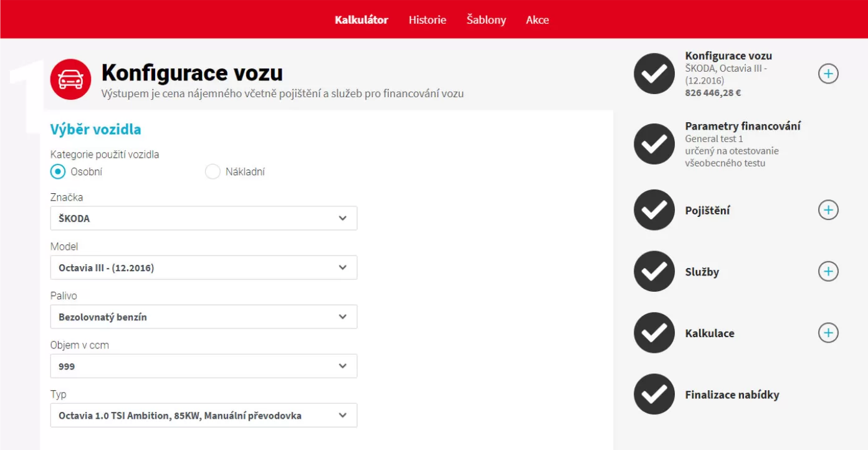Expand the Kalkulace section plus icon
The width and height of the screenshot is (868, 450).
[x=828, y=333]
